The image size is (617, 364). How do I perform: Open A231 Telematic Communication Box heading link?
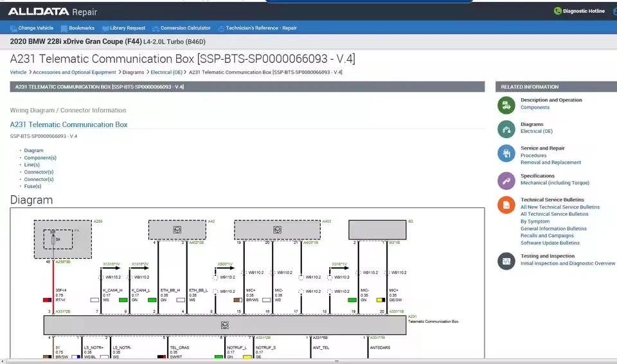pos(69,125)
